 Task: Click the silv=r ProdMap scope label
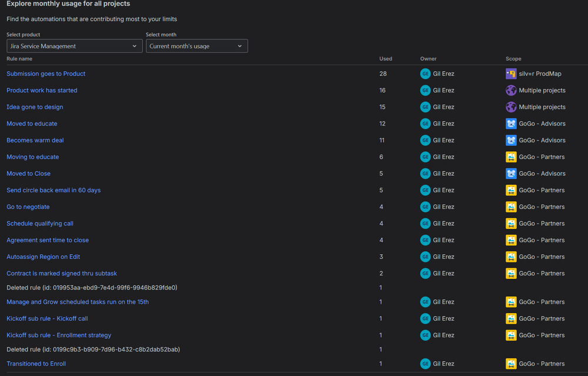[x=540, y=74]
